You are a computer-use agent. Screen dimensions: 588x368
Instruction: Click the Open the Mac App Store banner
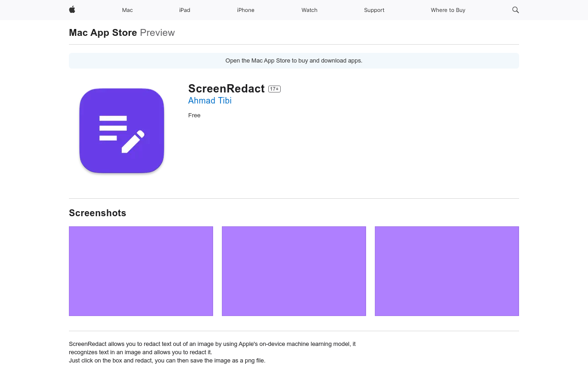click(x=294, y=61)
